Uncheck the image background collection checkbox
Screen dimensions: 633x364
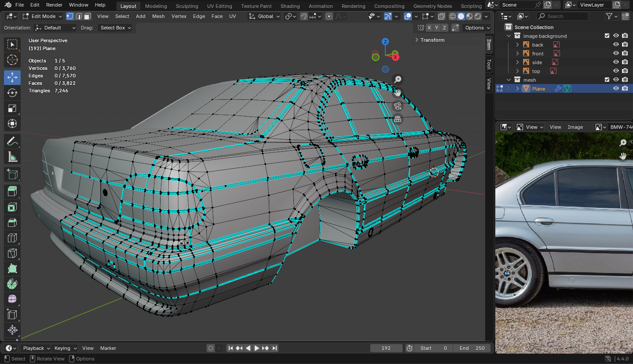[607, 36]
